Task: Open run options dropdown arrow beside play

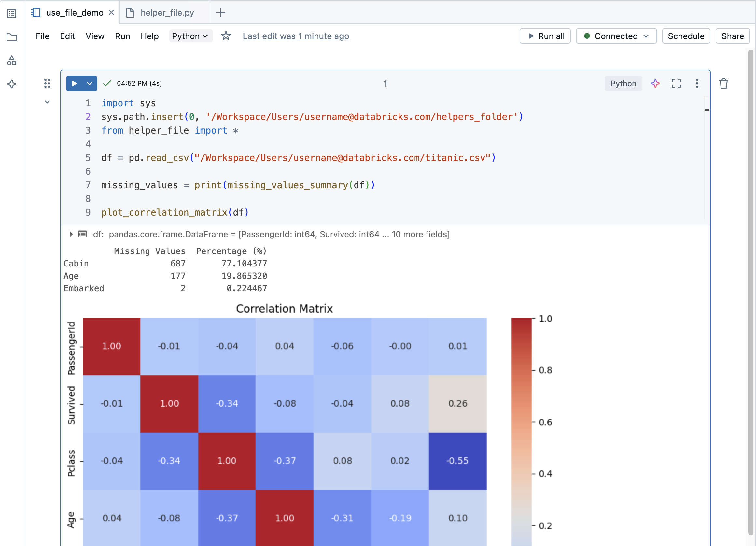Action: point(89,83)
